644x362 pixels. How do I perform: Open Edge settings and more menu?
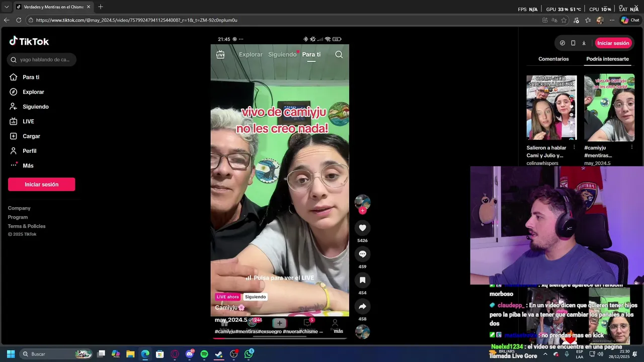pyautogui.click(x=612, y=20)
